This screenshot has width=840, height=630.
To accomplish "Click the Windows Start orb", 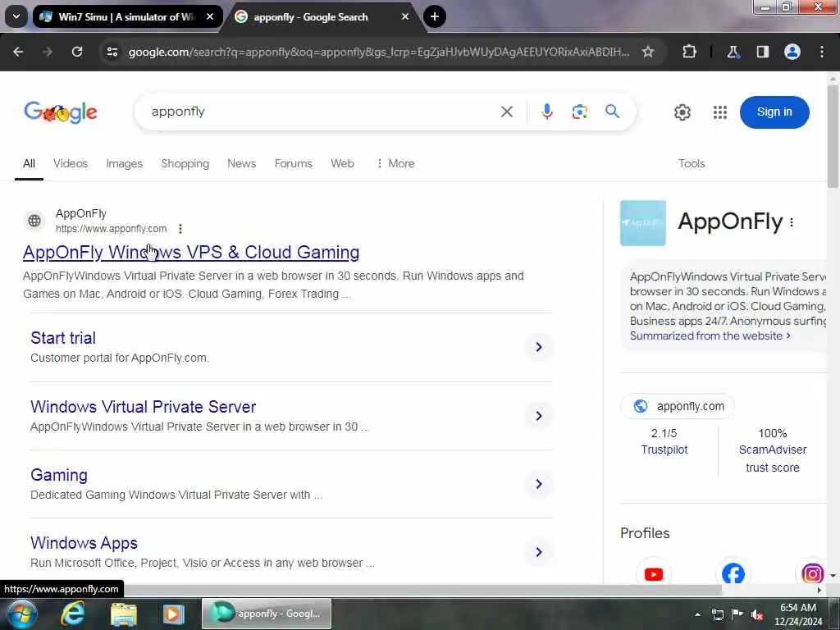I will pos(21,614).
